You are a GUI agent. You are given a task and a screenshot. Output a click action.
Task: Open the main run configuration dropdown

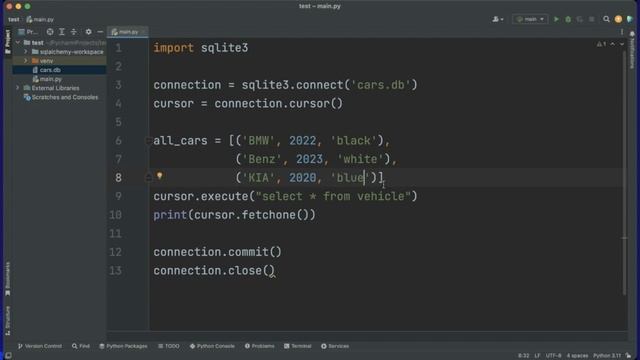(x=530, y=19)
